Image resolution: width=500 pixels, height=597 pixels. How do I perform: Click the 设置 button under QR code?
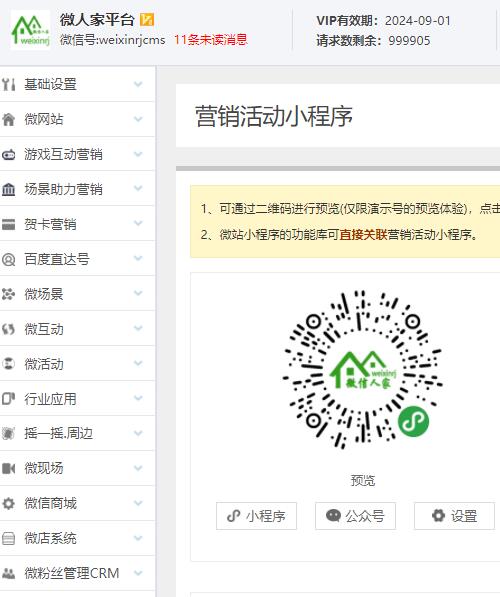click(x=454, y=516)
